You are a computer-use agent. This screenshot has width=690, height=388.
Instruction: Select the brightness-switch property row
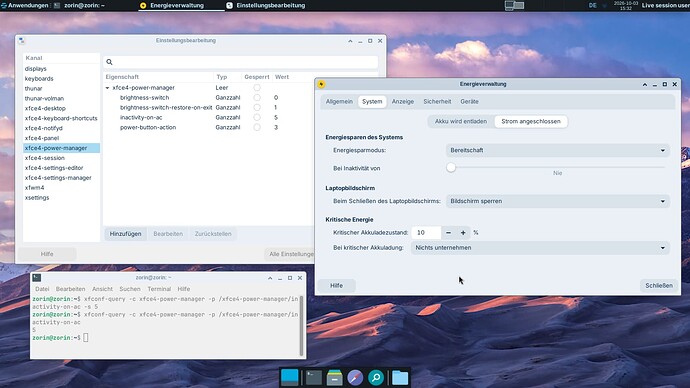click(208, 98)
